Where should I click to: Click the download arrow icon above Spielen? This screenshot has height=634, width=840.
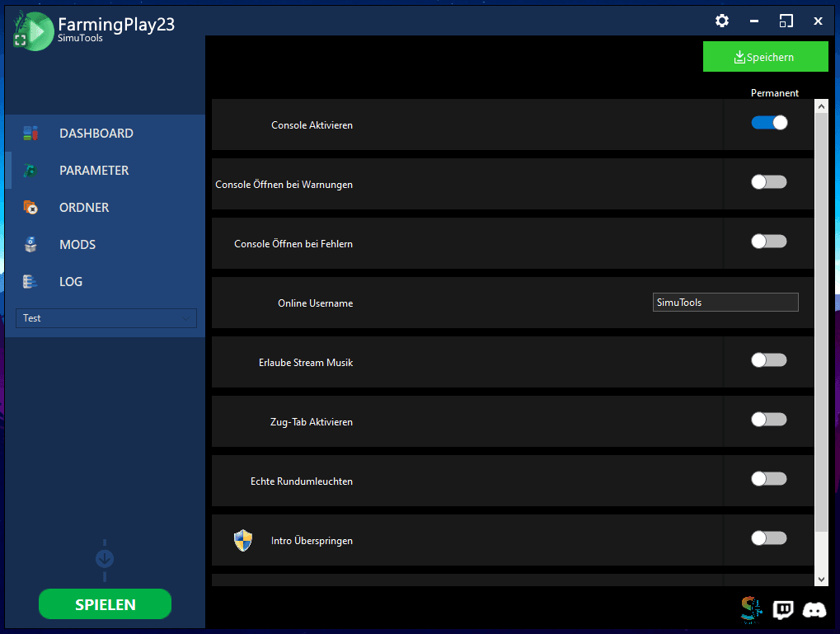[105, 559]
